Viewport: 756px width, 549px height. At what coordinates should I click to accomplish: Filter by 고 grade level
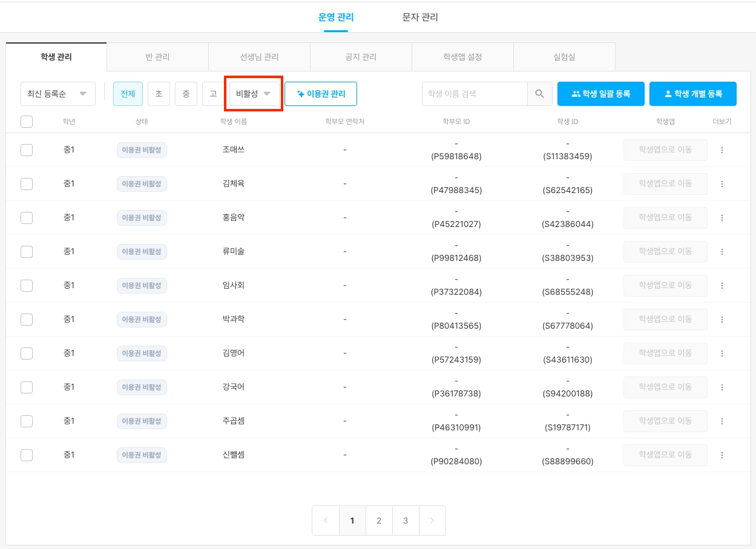click(x=213, y=94)
